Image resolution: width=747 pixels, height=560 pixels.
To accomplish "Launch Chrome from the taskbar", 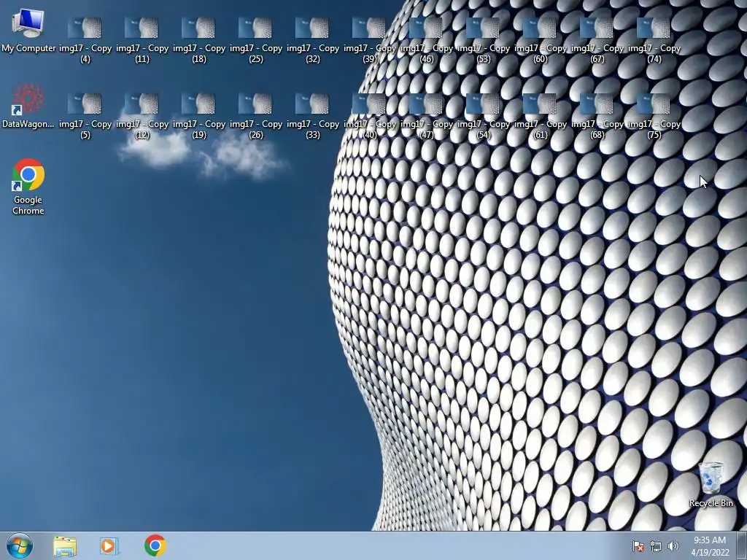I will pyautogui.click(x=155, y=545).
